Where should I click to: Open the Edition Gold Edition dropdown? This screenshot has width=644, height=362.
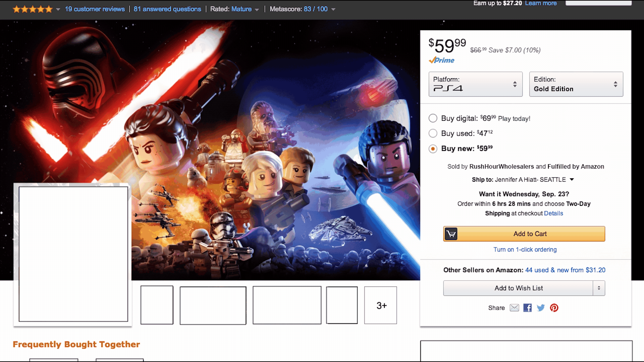point(576,84)
